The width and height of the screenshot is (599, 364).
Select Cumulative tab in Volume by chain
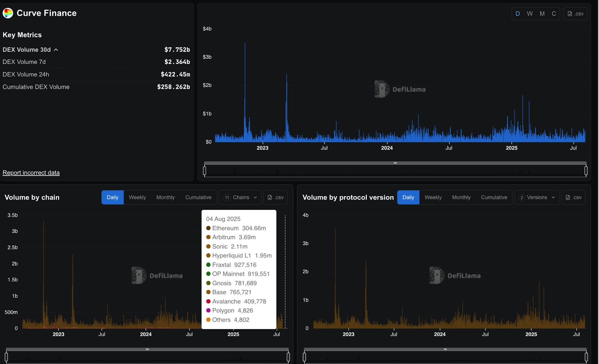pyautogui.click(x=198, y=197)
